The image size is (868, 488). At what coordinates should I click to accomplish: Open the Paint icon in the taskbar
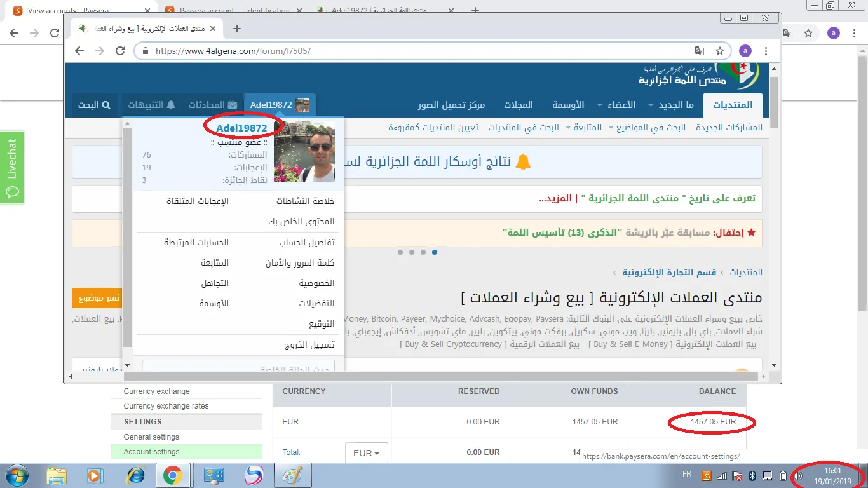292,475
